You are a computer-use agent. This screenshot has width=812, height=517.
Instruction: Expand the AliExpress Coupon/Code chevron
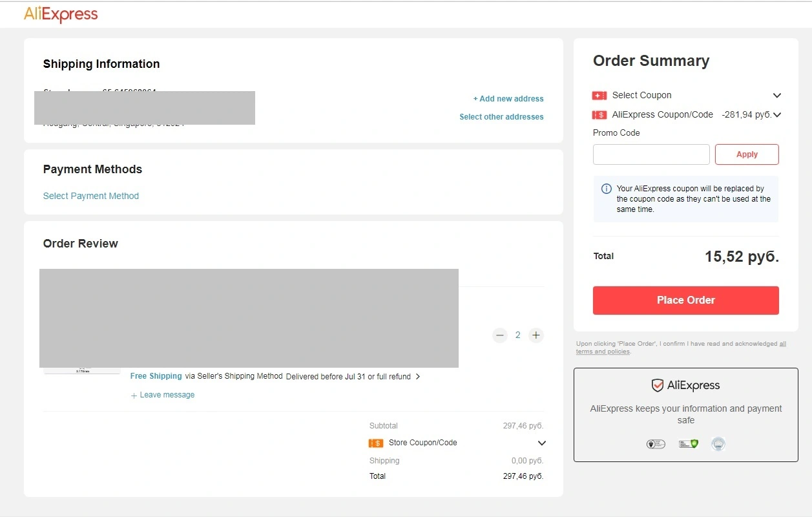[x=777, y=115]
